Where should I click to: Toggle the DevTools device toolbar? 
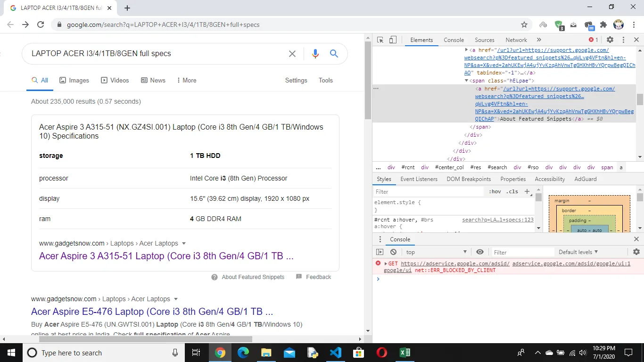tap(393, 40)
